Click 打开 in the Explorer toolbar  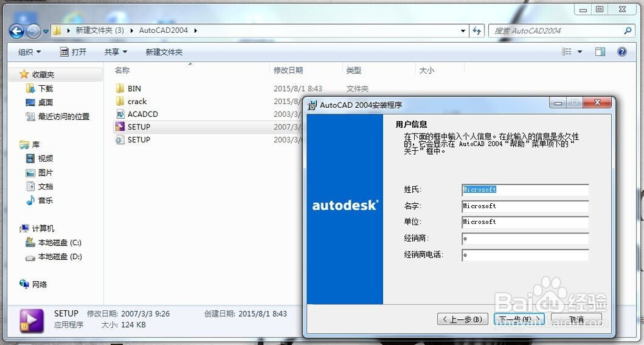click(x=73, y=52)
